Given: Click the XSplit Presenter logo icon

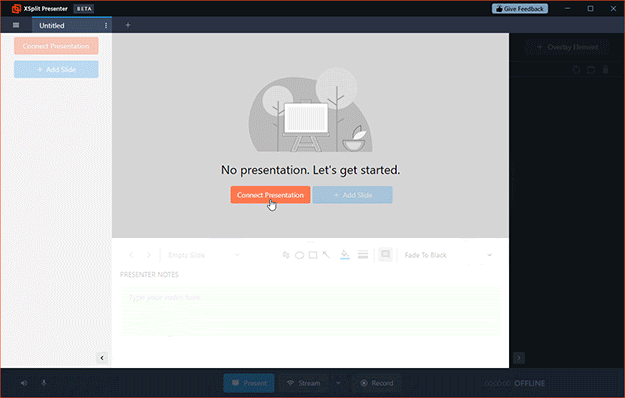Looking at the screenshot, I should (16, 8).
